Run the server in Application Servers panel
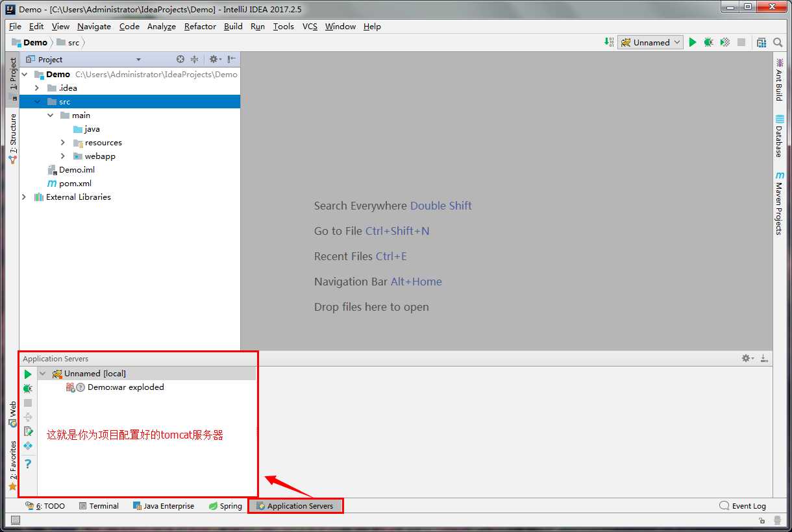This screenshot has width=792, height=532. (28, 374)
